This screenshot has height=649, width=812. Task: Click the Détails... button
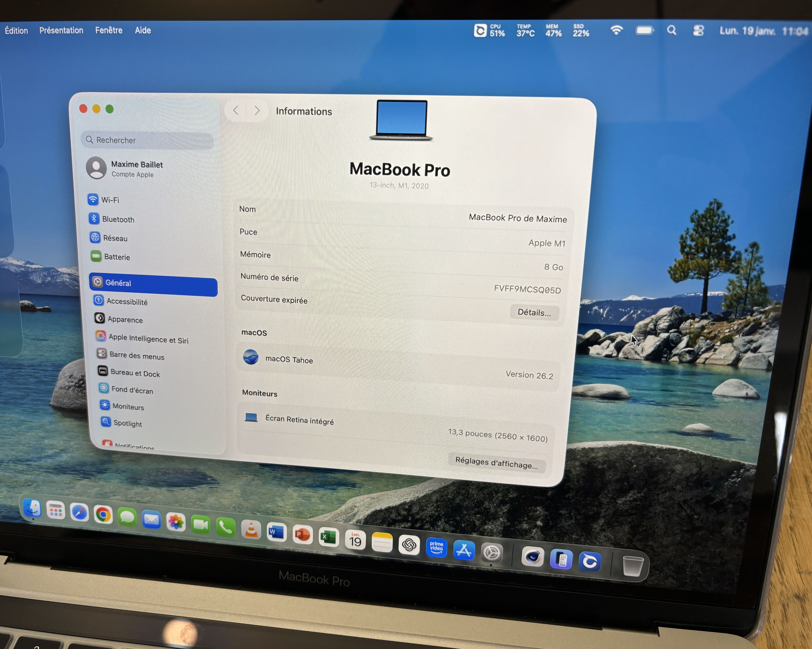[534, 312]
